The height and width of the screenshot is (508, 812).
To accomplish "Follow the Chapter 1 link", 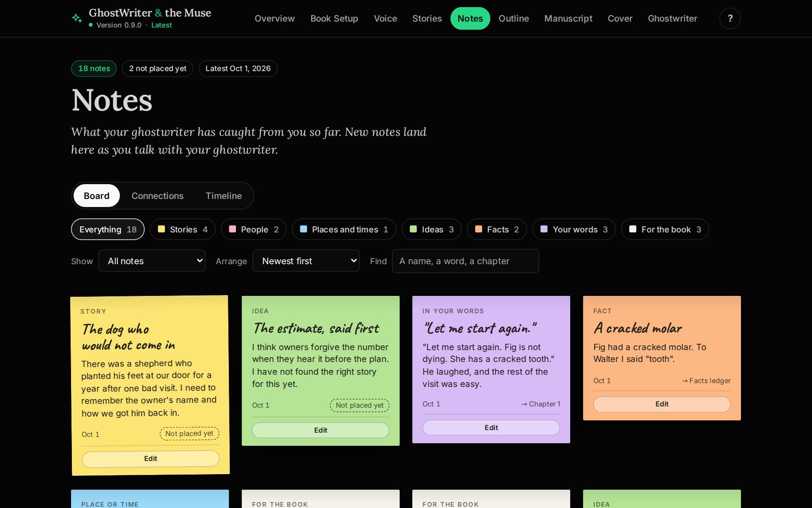I will pyautogui.click(x=541, y=404).
